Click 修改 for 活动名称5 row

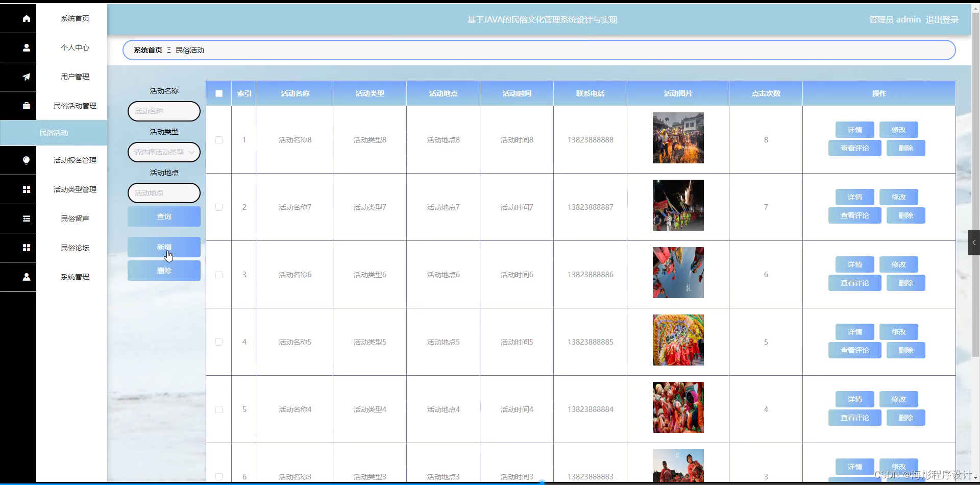[899, 332]
